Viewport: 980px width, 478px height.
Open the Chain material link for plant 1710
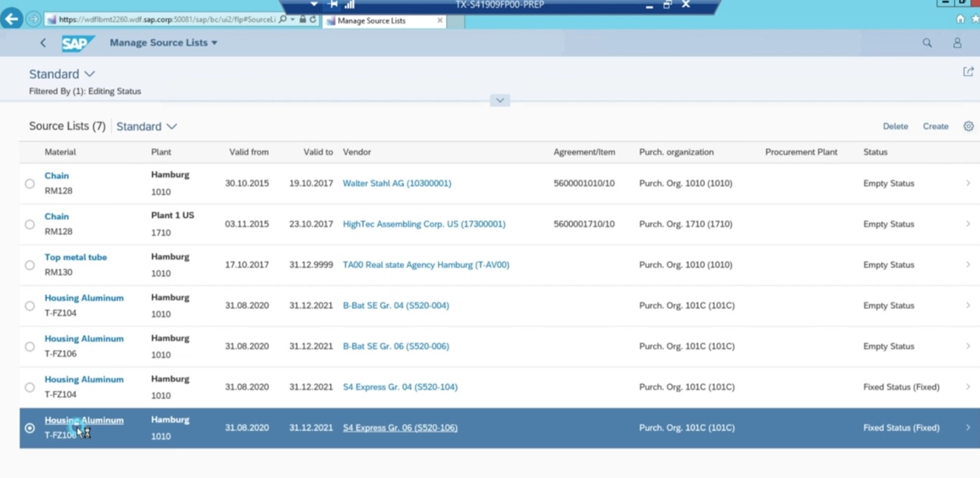[56, 216]
